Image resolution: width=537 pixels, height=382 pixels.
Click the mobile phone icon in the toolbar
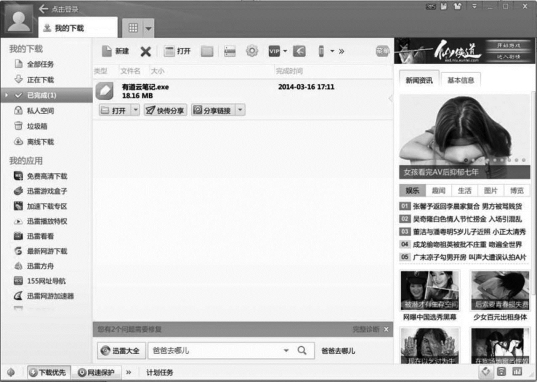point(321,51)
